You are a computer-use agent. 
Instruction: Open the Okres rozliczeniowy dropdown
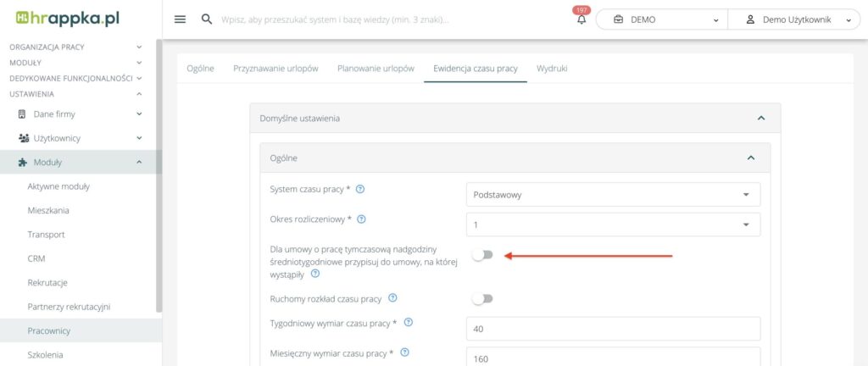coord(613,225)
